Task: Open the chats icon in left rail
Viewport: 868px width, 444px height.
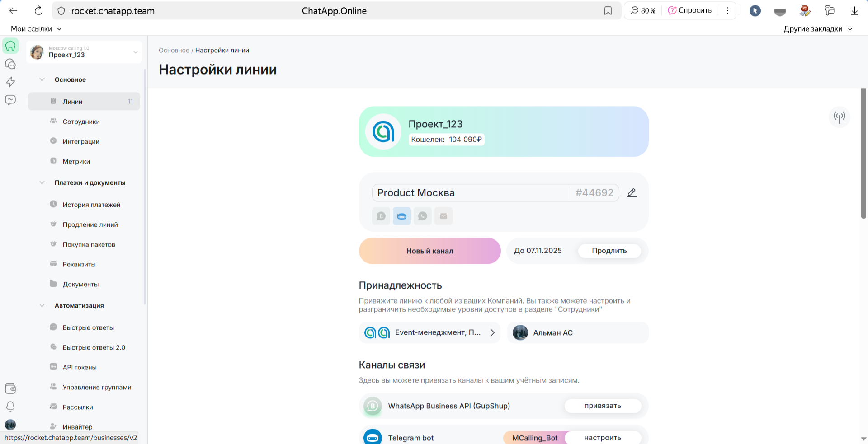Action: pyautogui.click(x=10, y=64)
